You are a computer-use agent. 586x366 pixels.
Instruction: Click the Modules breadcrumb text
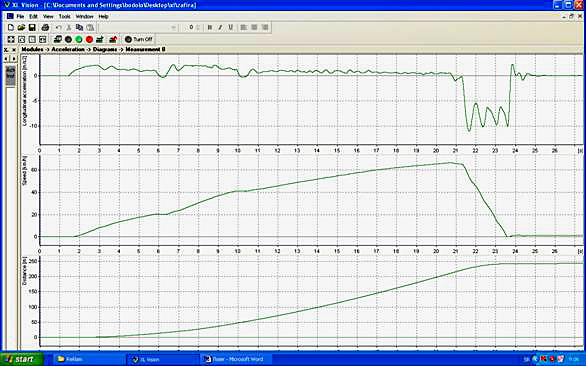(32, 49)
